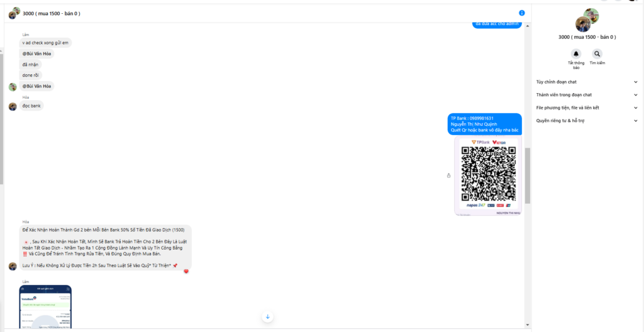Expand 'Tùy chỉnh đoạn chat' section
The image size is (644, 332).
coord(585,82)
